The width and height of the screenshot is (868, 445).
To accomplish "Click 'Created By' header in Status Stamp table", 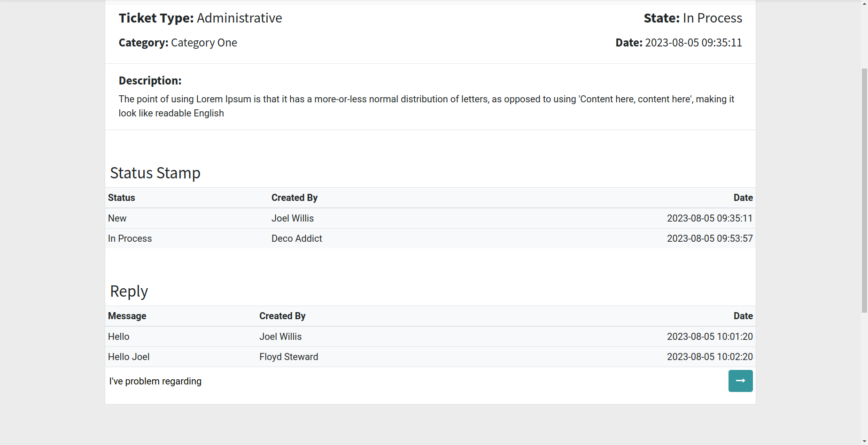I will [294, 198].
